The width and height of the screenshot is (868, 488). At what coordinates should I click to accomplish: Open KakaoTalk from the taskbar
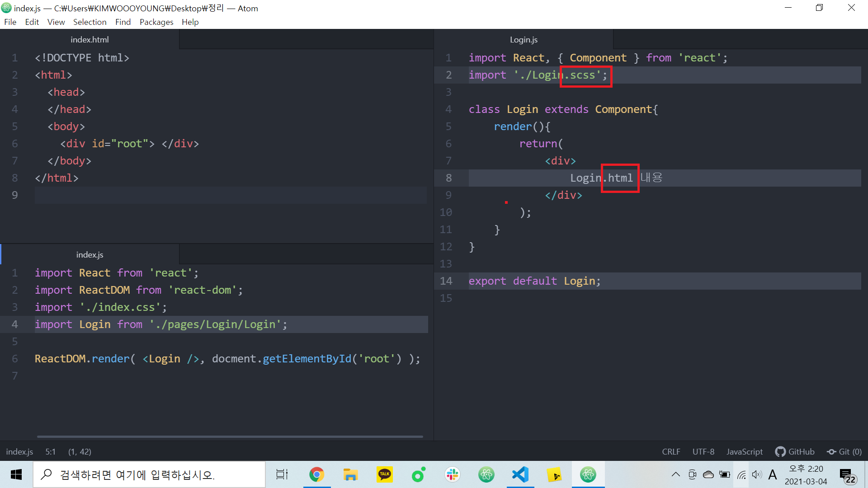point(384,474)
